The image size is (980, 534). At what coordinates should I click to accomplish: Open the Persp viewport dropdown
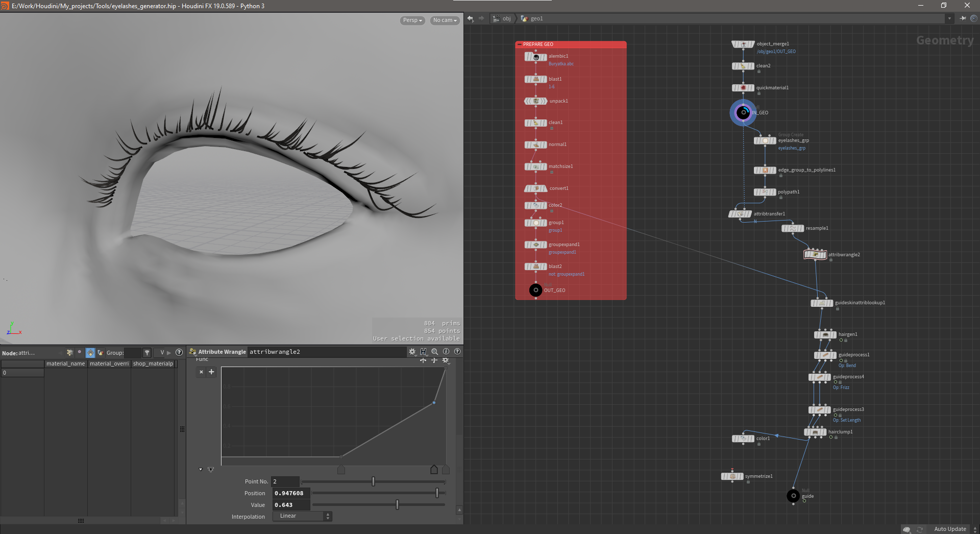tap(412, 20)
